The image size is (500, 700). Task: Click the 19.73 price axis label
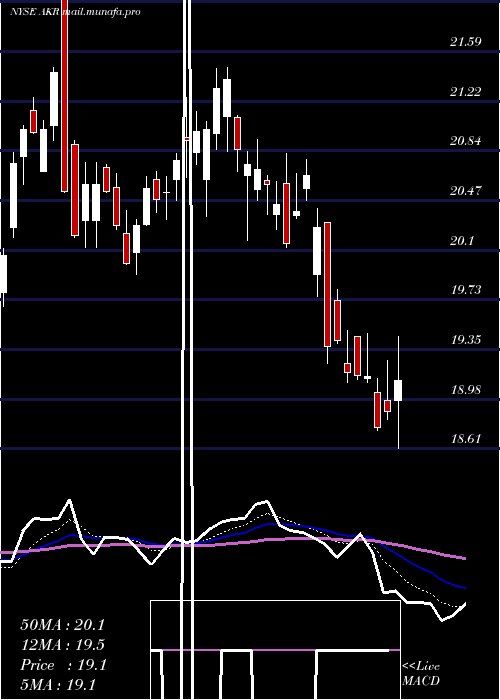pyautogui.click(x=466, y=291)
